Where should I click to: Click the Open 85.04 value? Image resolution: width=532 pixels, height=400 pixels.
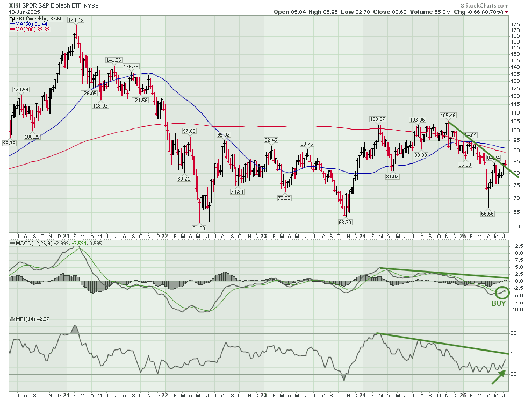click(x=290, y=12)
